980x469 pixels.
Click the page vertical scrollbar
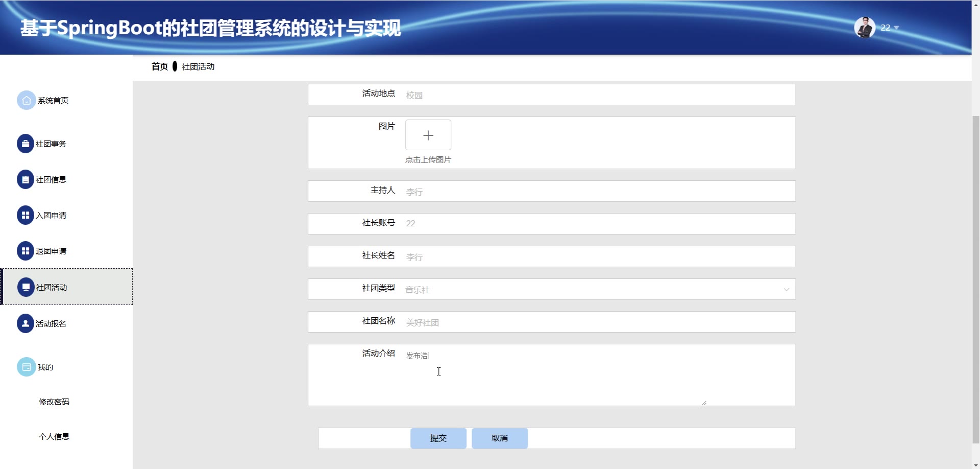976,278
